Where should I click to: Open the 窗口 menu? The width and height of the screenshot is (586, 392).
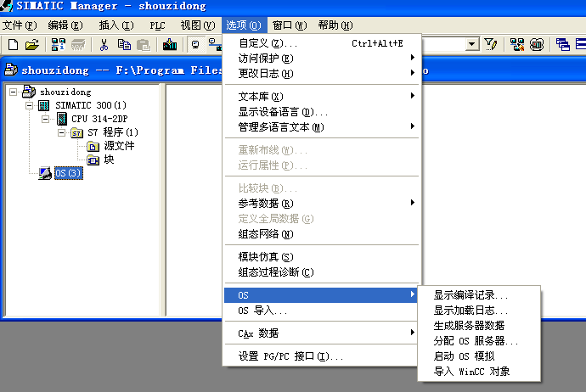click(x=290, y=25)
